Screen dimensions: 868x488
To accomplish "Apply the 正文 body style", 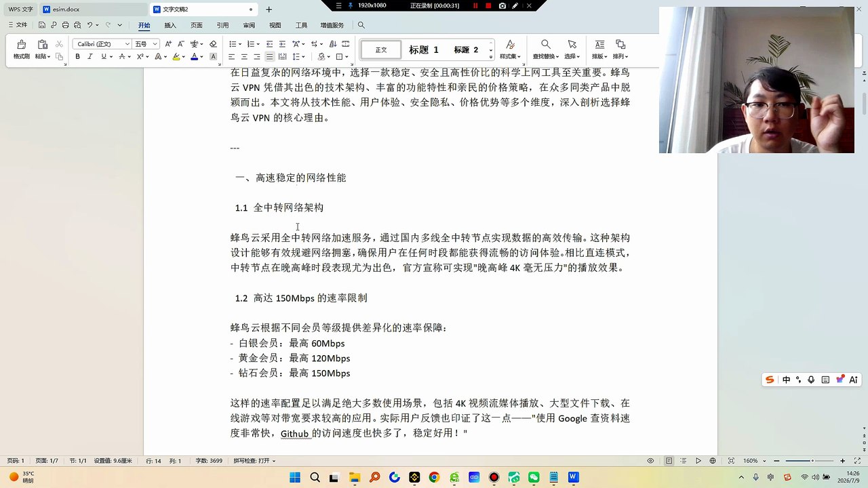I will (381, 49).
